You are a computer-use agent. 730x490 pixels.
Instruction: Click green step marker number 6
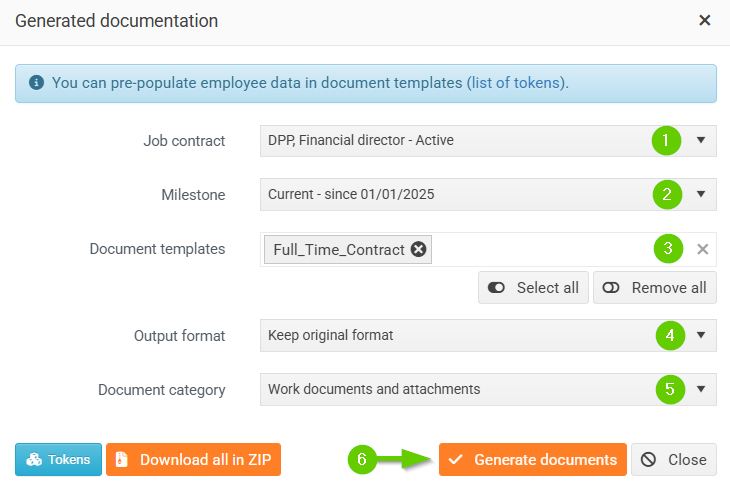(x=362, y=459)
